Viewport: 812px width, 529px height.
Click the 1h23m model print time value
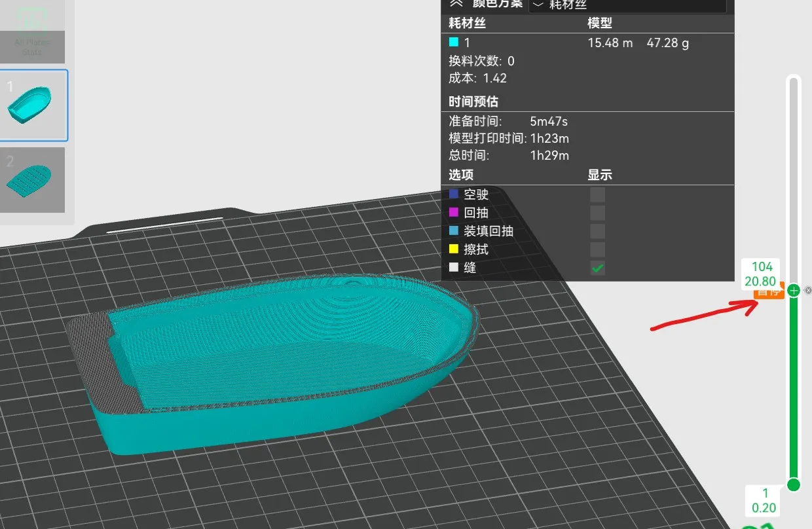click(x=549, y=138)
